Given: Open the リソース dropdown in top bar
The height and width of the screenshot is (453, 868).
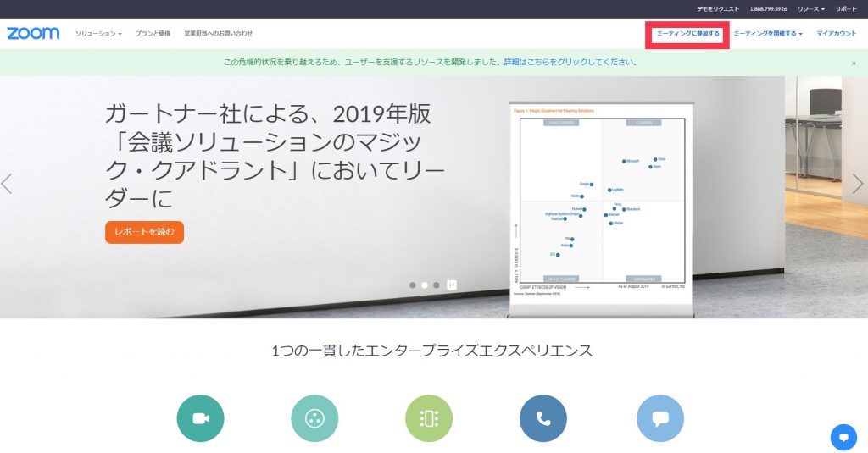Looking at the screenshot, I should point(811,8).
